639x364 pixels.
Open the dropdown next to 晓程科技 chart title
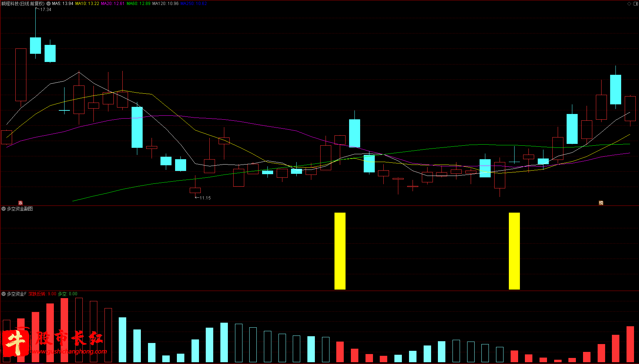(x=48, y=4)
